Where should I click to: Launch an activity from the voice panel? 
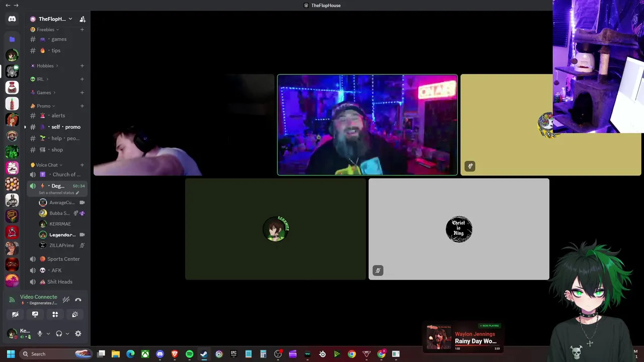tap(55, 314)
